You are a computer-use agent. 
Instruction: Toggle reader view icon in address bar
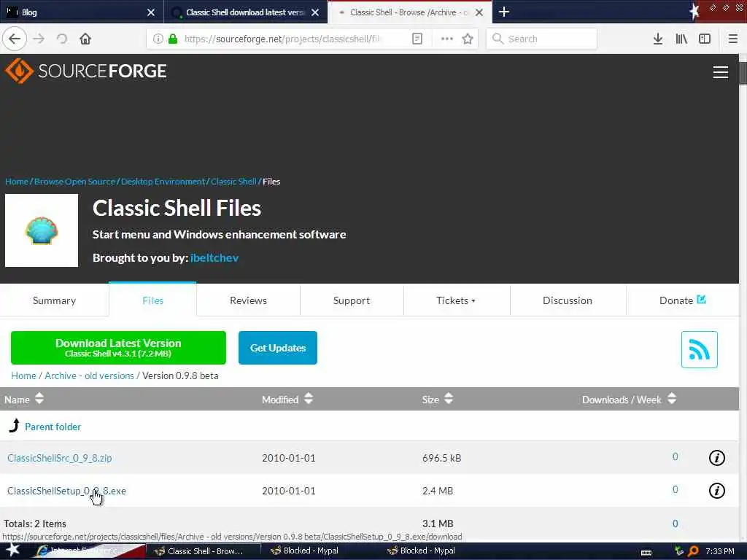(417, 39)
